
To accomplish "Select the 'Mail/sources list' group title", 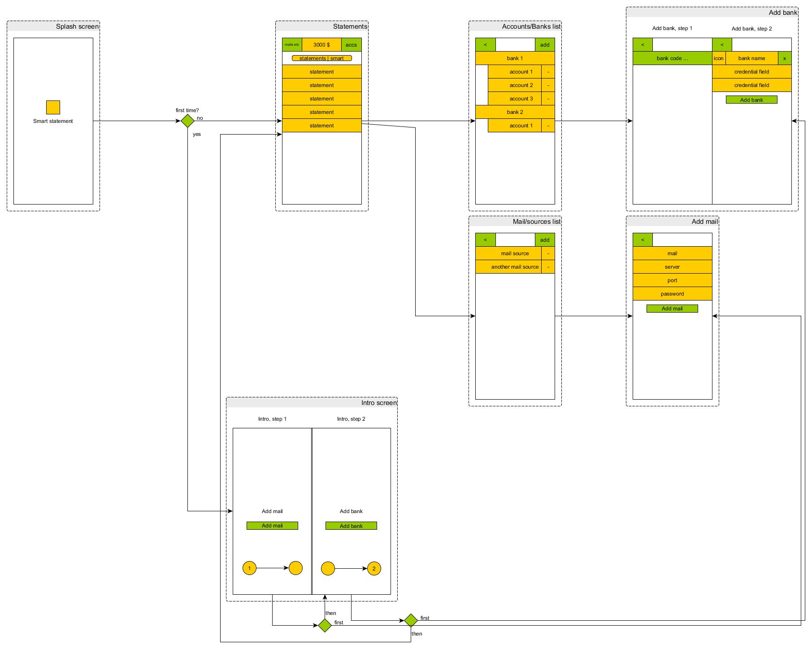I will (537, 222).
